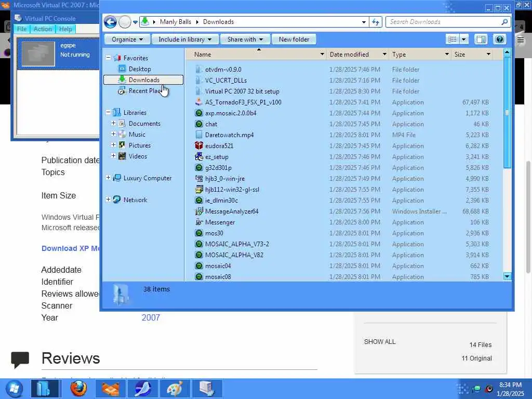This screenshot has width=532, height=399.
Task: Expand the Luxury Computer node
Action: pos(108,178)
